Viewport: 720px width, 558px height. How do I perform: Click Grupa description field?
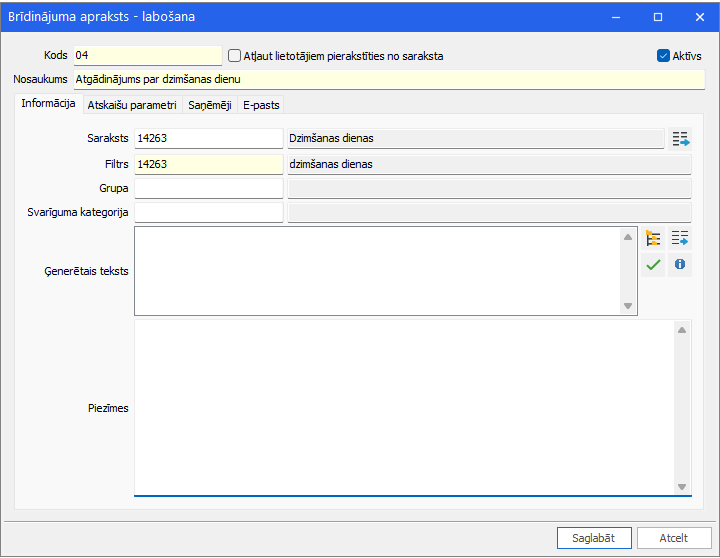pos(489,188)
